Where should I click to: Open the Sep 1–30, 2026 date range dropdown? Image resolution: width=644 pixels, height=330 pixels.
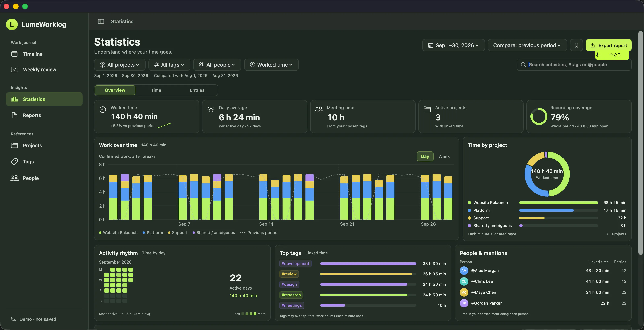point(453,45)
